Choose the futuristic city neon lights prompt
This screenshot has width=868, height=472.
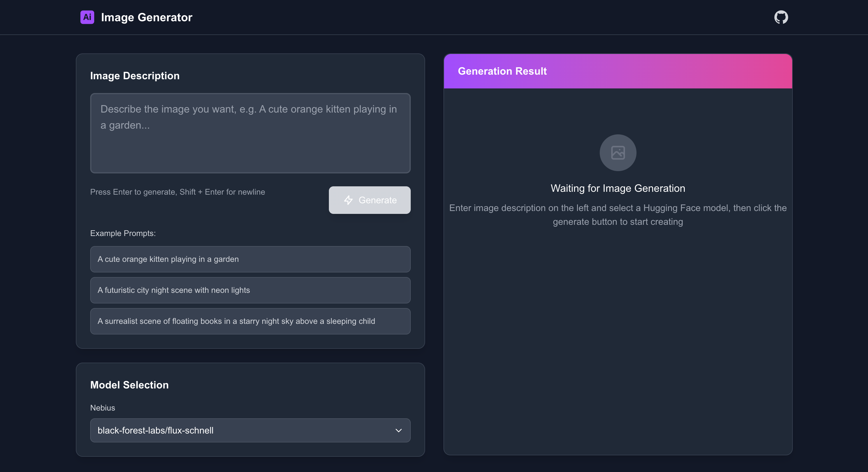(250, 290)
